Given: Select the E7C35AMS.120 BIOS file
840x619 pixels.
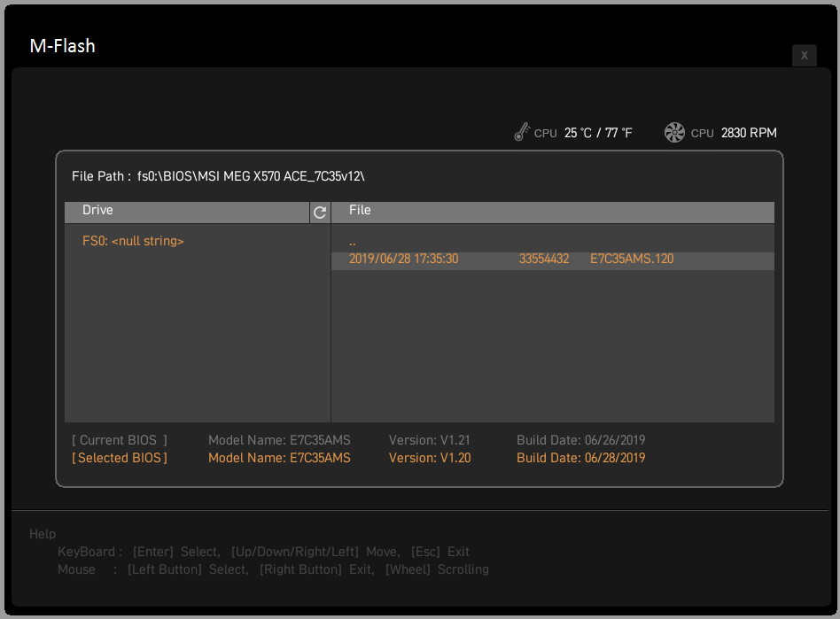Looking at the screenshot, I should tap(552, 259).
